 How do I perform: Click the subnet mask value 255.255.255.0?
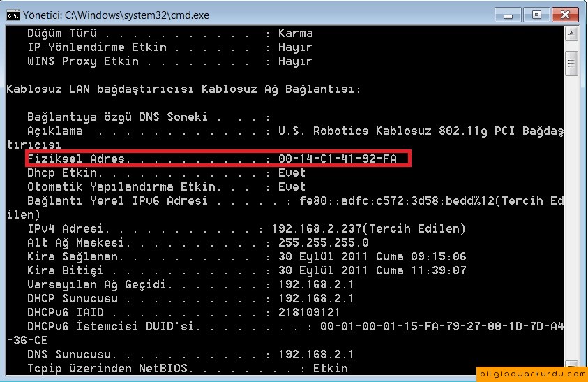click(x=323, y=242)
